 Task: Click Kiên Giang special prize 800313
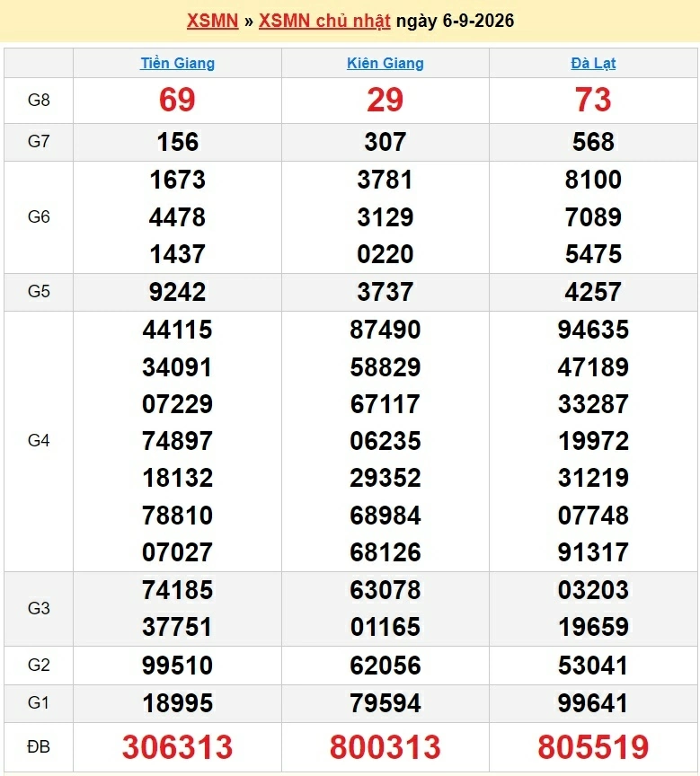pyautogui.click(x=385, y=746)
